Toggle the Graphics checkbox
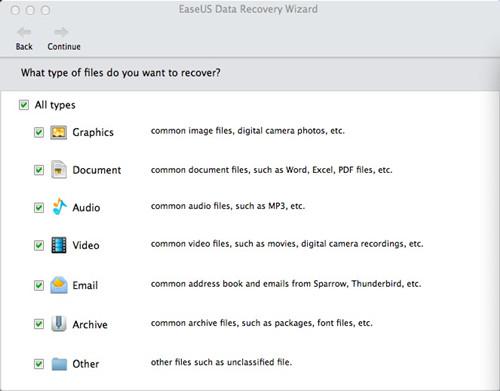Image resolution: width=500 pixels, height=391 pixels. (x=39, y=132)
